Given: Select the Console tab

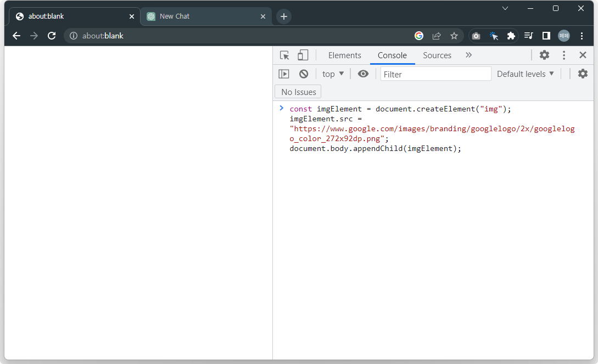Looking at the screenshot, I should coord(392,55).
